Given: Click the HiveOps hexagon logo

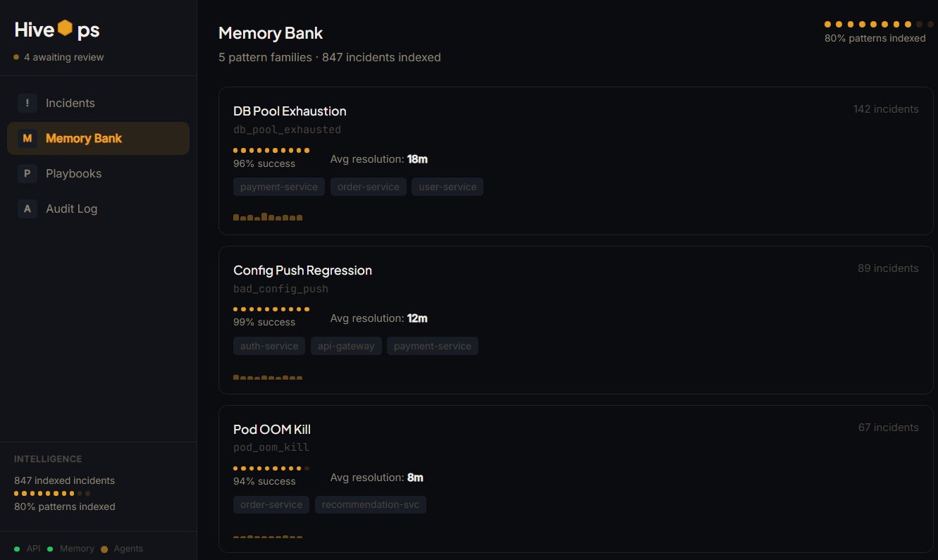Looking at the screenshot, I should pyautogui.click(x=65, y=28).
